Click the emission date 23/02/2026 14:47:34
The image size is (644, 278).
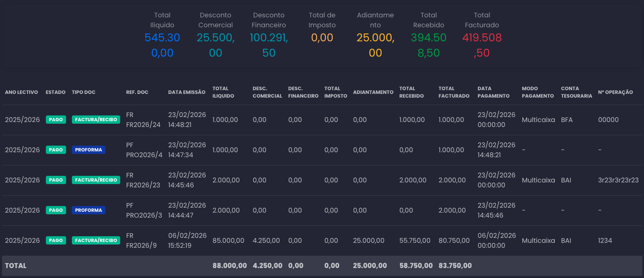(187, 150)
